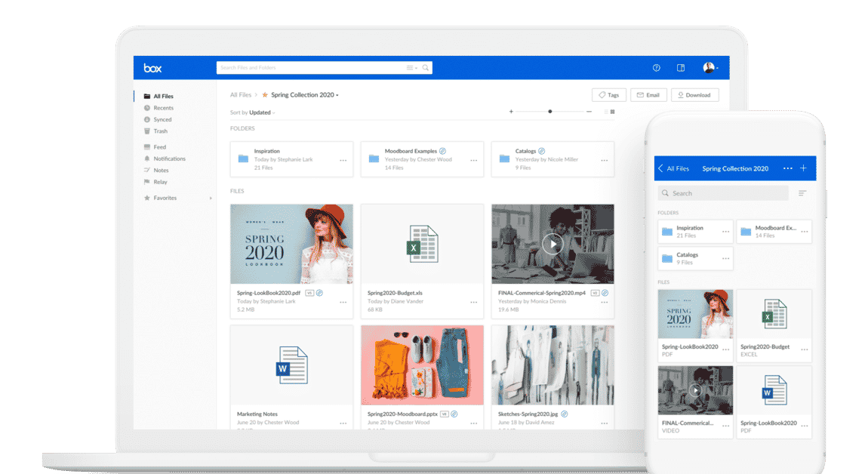The height and width of the screenshot is (474, 868).
Task: Open the phone's Inspiration folder
Action: pyautogui.click(x=695, y=232)
